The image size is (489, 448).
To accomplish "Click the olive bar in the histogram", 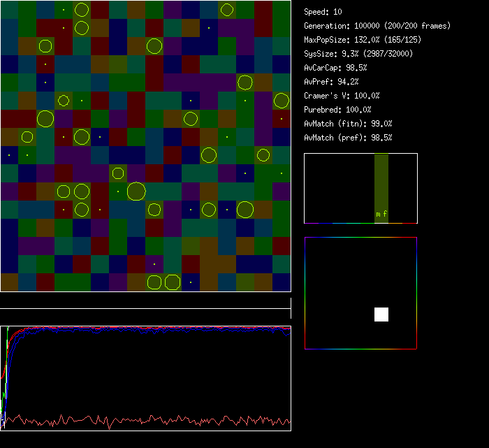I will click(x=381, y=182).
